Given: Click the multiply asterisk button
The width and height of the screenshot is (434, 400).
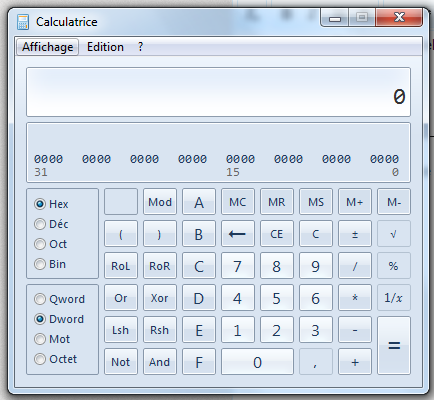Looking at the screenshot, I should coord(355,298).
